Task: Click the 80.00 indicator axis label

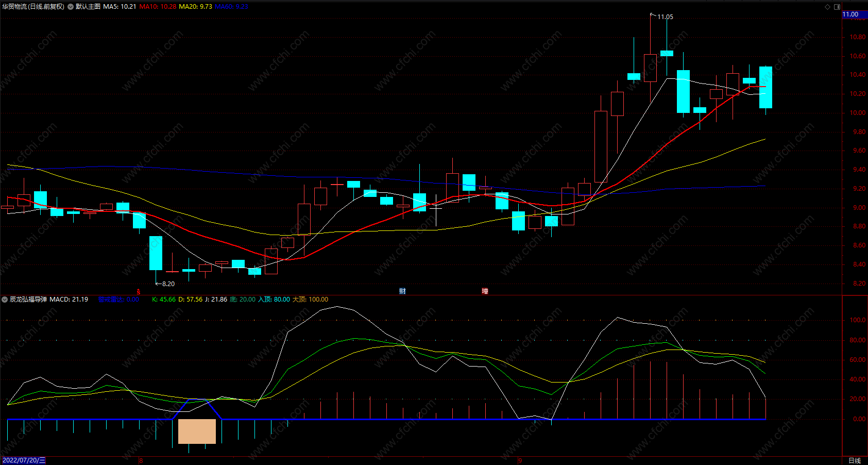Action: pyautogui.click(x=858, y=340)
